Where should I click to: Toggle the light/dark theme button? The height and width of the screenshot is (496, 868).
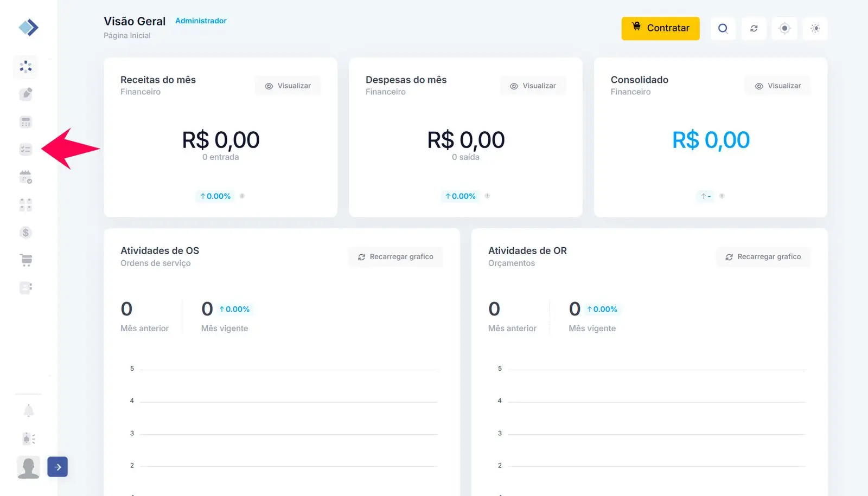pyautogui.click(x=815, y=28)
